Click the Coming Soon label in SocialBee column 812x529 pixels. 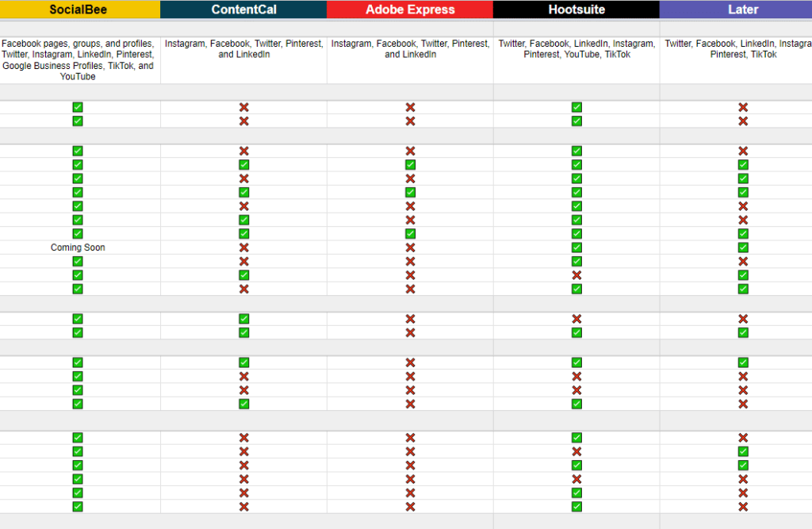tap(78, 247)
